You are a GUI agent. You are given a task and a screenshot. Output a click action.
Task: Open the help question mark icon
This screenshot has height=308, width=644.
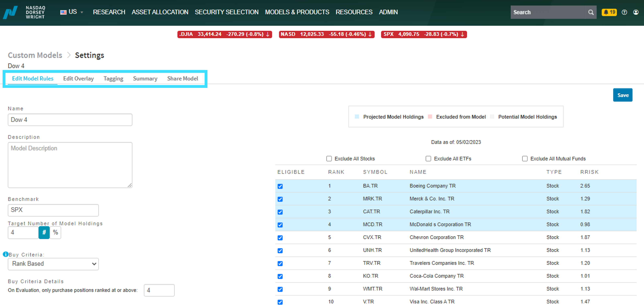[624, 12]
